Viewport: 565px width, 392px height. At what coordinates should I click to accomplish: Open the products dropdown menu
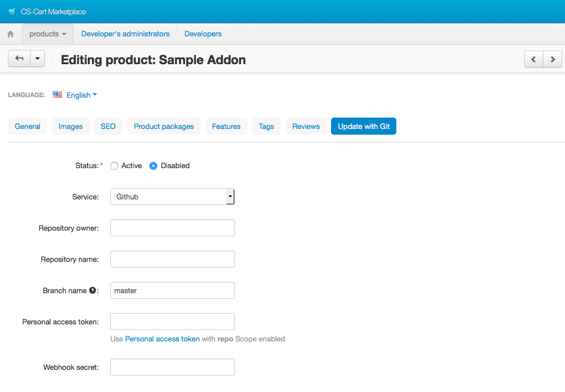(48, 34)
